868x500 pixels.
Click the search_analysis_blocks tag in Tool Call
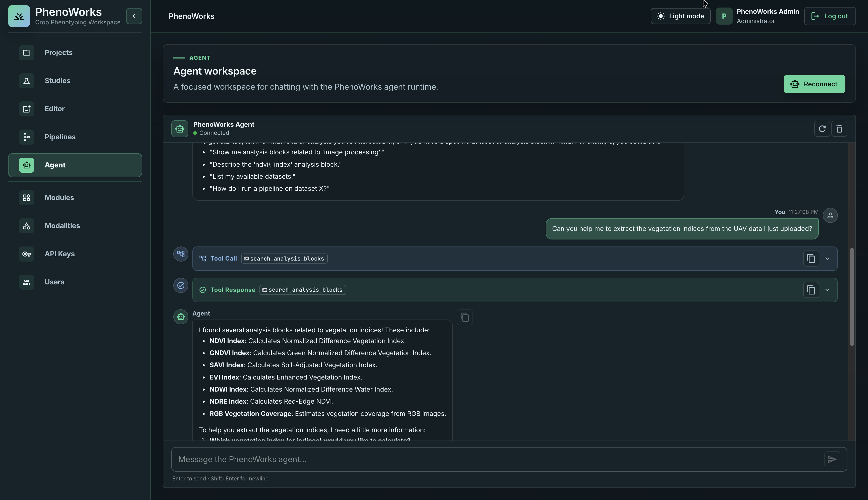284,259
